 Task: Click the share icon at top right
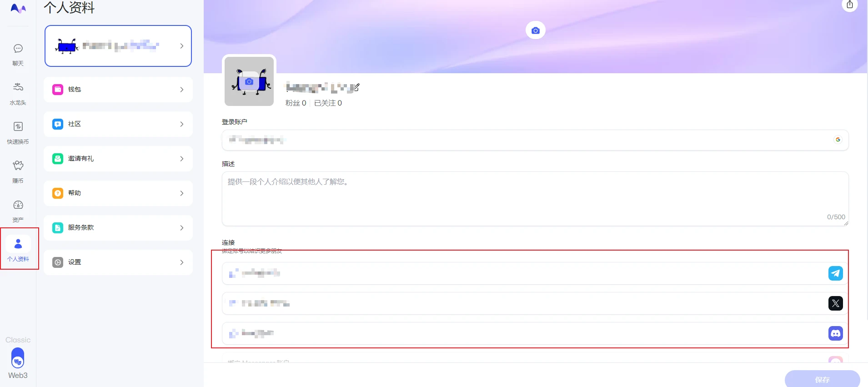click(849, 5)
